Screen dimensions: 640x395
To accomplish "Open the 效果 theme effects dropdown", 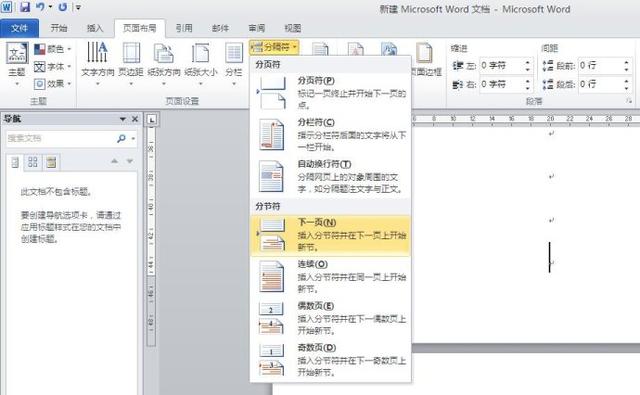I will point(53,84).
